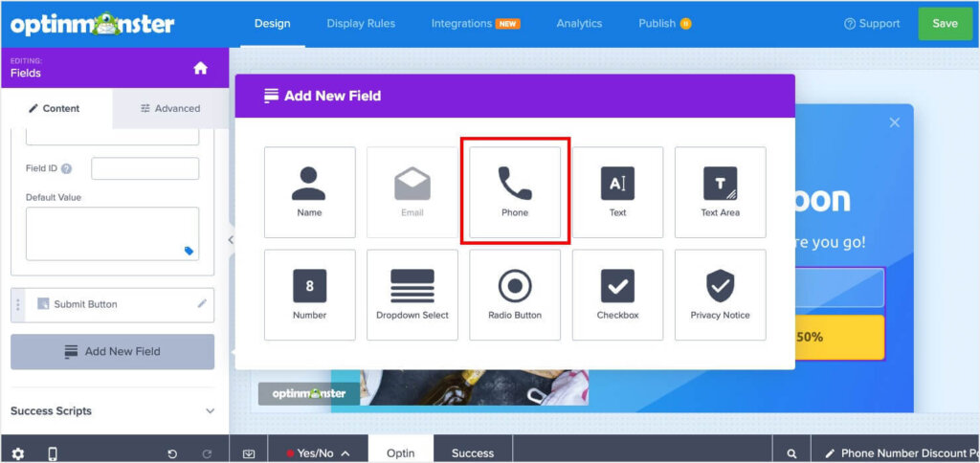Add a Checkbox field
980x463 pixels.
[x=617, y=295]
